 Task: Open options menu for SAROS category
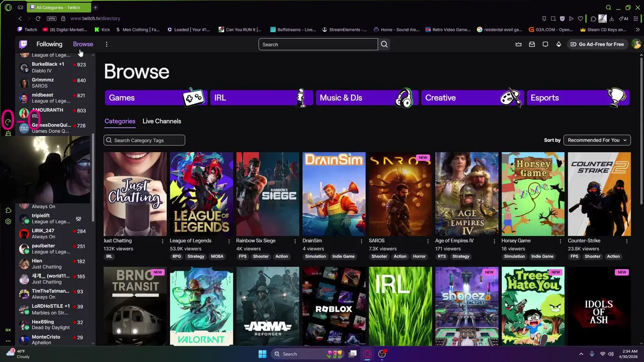pyautogui.click(x=428, y=241)
